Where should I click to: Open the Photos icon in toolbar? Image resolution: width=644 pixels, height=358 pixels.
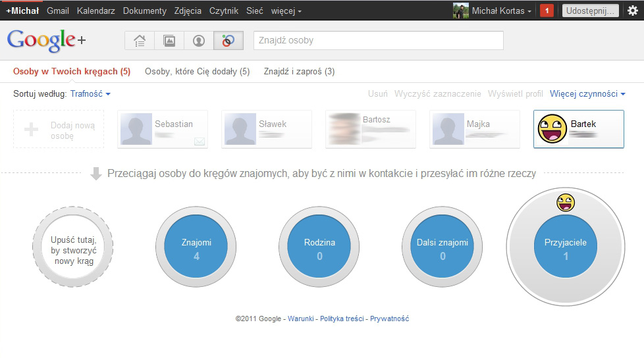[x=169, y=41]
